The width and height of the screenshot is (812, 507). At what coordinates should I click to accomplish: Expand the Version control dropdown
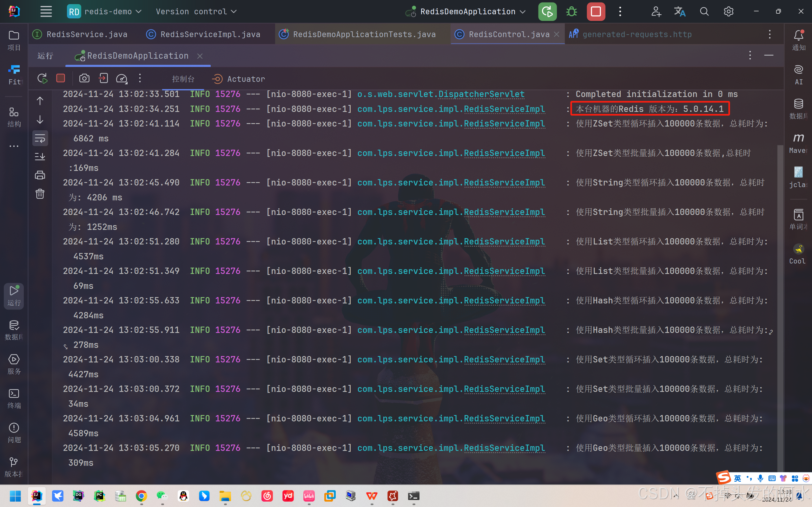(x=196, y=11)
